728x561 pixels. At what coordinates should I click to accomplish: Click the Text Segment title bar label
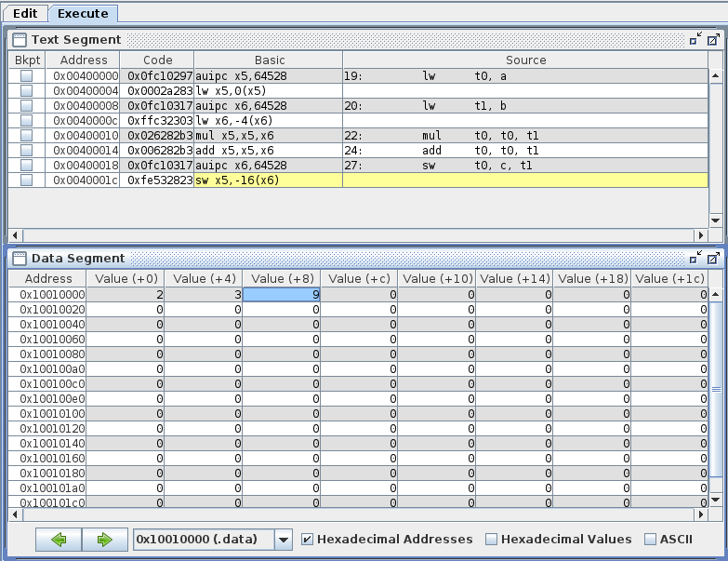click(76, 39)
